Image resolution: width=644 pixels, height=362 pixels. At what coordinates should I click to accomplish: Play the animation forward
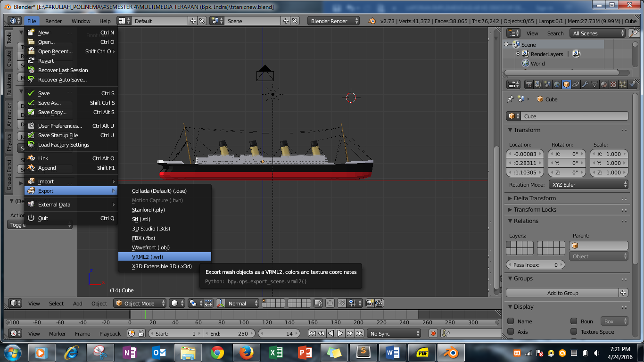340,333
